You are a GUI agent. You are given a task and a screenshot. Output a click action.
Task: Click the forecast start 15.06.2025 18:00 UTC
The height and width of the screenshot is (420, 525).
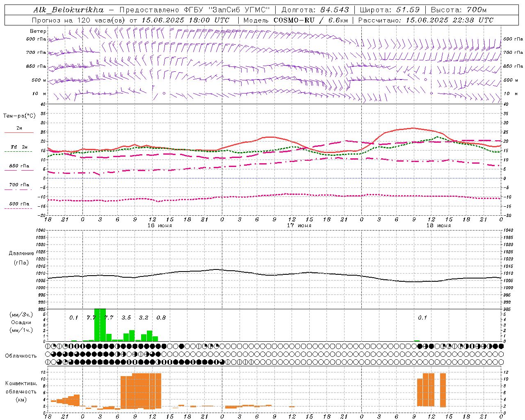click(x=185, y=20)
